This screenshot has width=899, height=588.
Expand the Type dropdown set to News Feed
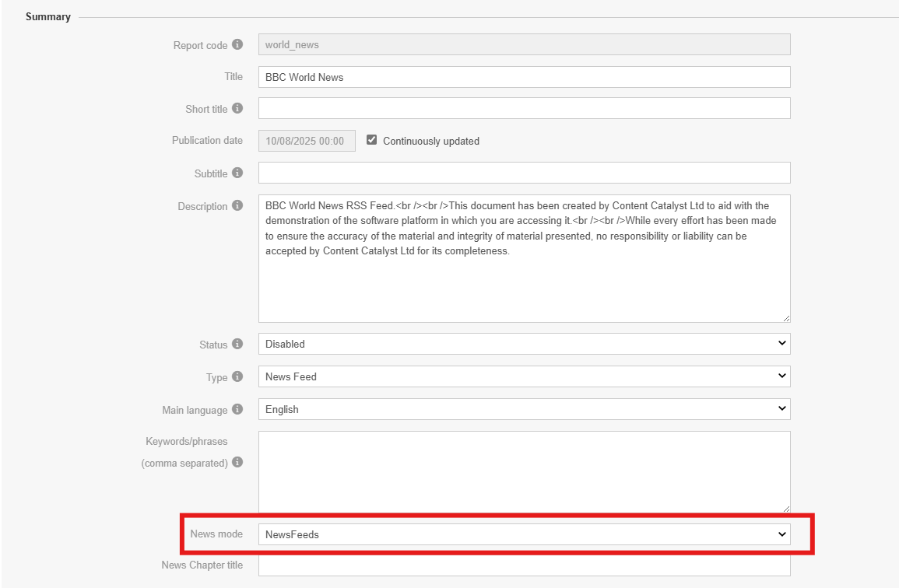tap(524, 376)
